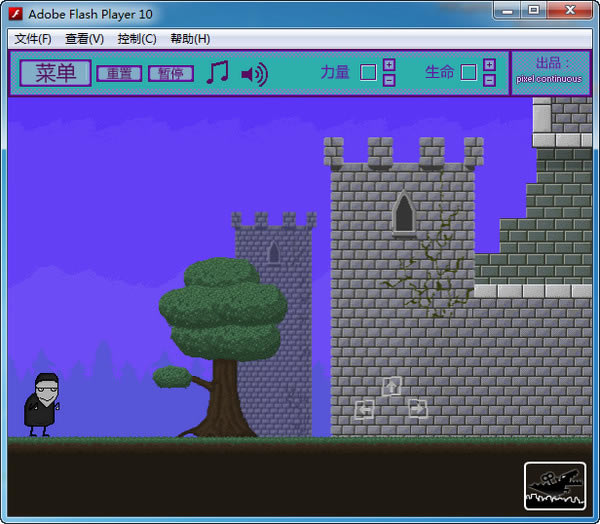
Task: Click the 菜单 button
Action: click(x=55, y=73)
